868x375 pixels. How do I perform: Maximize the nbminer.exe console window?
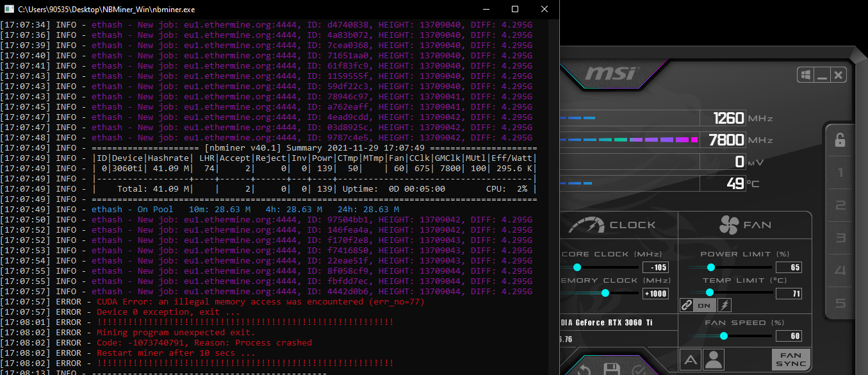(x=515, y=10)
